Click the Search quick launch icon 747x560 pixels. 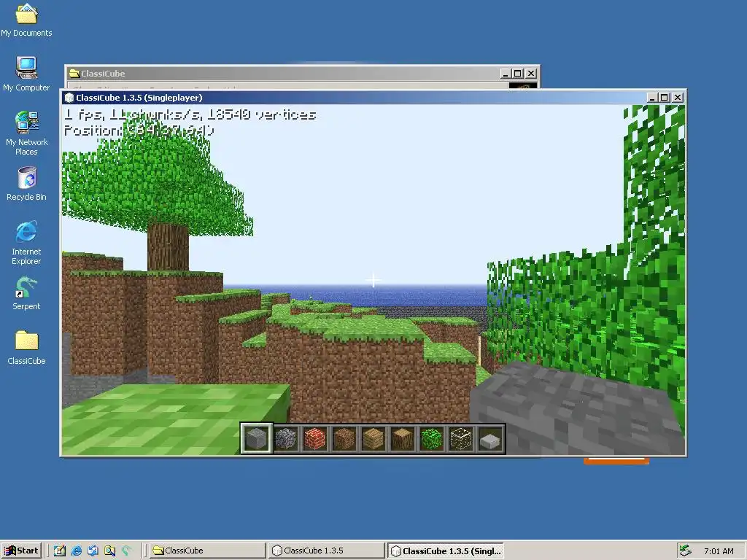pyautogui.click(x=109, y=551)
